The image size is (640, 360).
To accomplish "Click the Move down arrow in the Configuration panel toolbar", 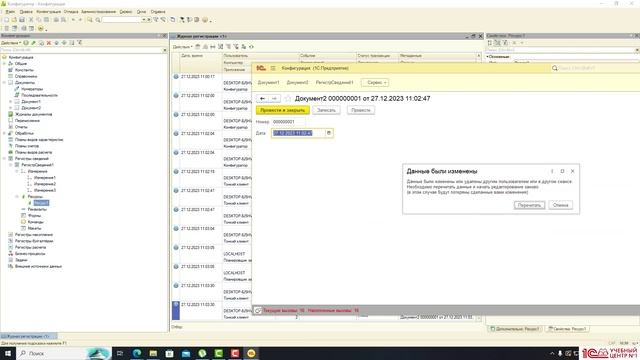I will [x=64, y=43].
